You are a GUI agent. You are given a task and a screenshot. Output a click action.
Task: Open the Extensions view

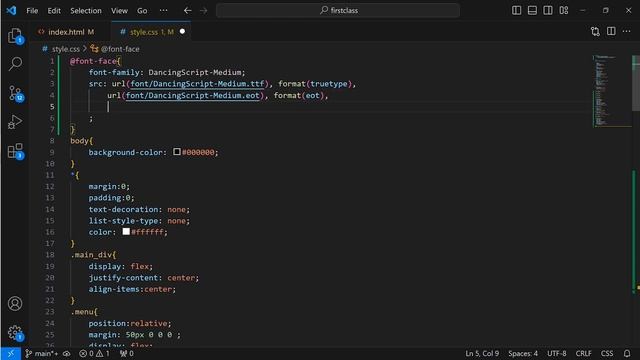15,151
